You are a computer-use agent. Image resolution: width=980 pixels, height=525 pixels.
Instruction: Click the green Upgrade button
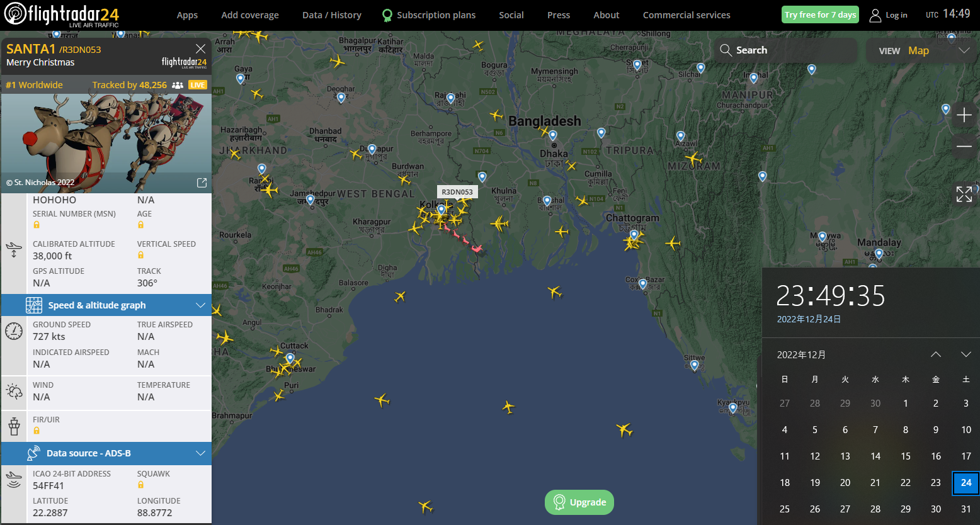[579, 502]
